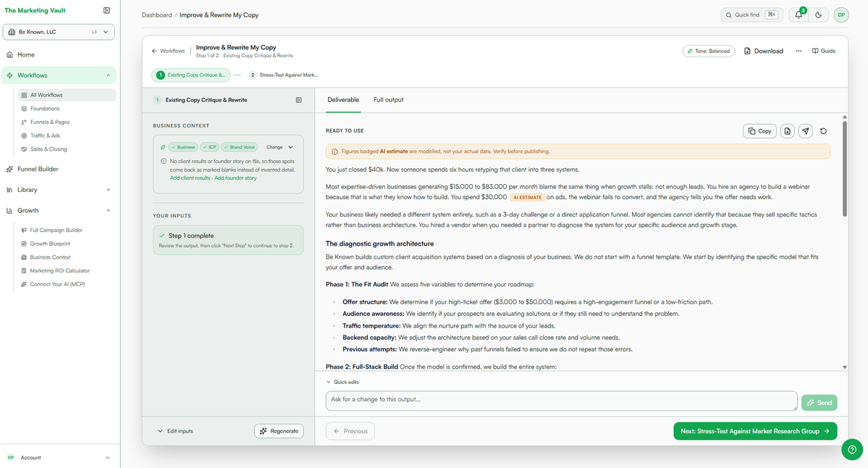Image resolution: width=868 pixels, height=468 pixels.
Task: Toggle the Business context chip
Action: click(x=182, y=147)
